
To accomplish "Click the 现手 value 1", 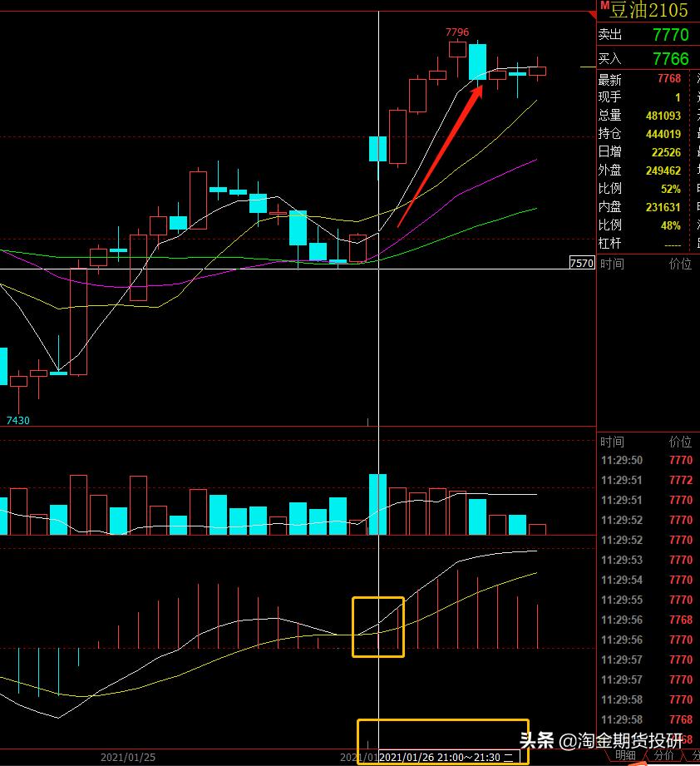I will coord(678,97).
